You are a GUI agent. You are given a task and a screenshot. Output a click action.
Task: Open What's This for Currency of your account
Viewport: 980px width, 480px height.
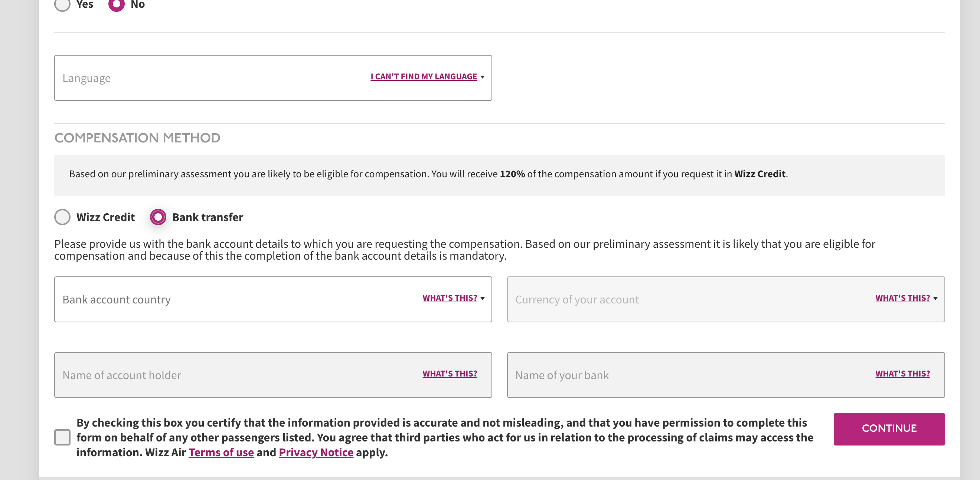coord(902,298)
